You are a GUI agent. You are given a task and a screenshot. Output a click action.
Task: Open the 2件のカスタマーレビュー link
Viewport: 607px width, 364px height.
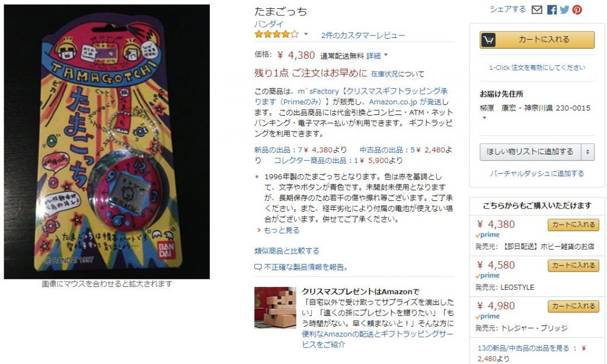(363, 35)
